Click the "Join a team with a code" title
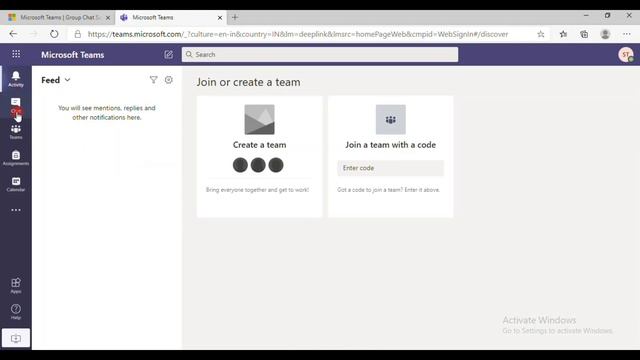 (391, 145)
